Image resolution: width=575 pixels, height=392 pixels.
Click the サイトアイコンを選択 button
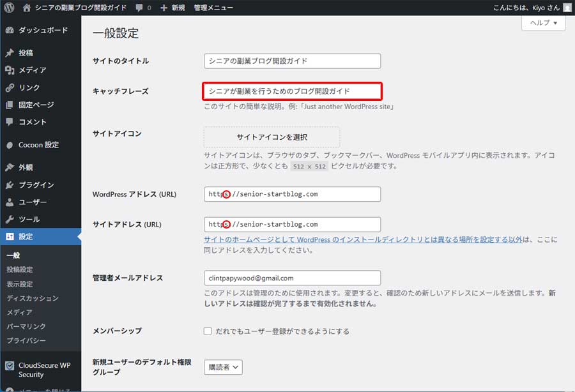coord(272,138)
